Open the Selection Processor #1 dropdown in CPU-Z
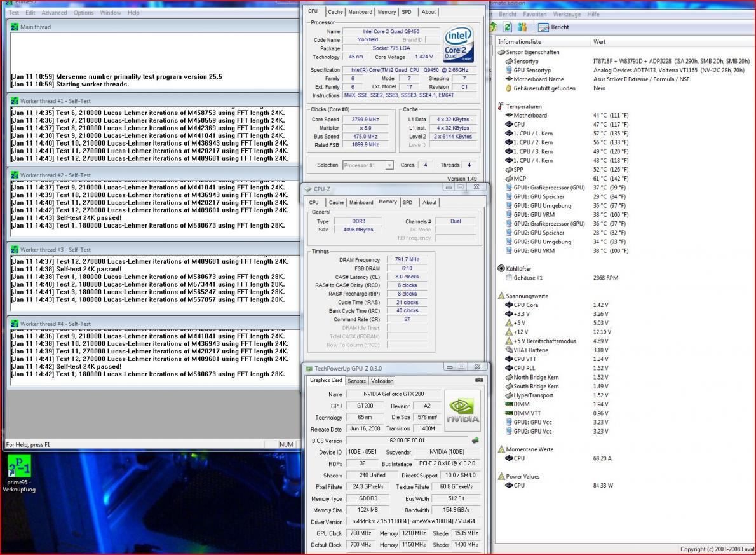Image resolution: width=756 pixels, height=555 pixels. point(368,165)
